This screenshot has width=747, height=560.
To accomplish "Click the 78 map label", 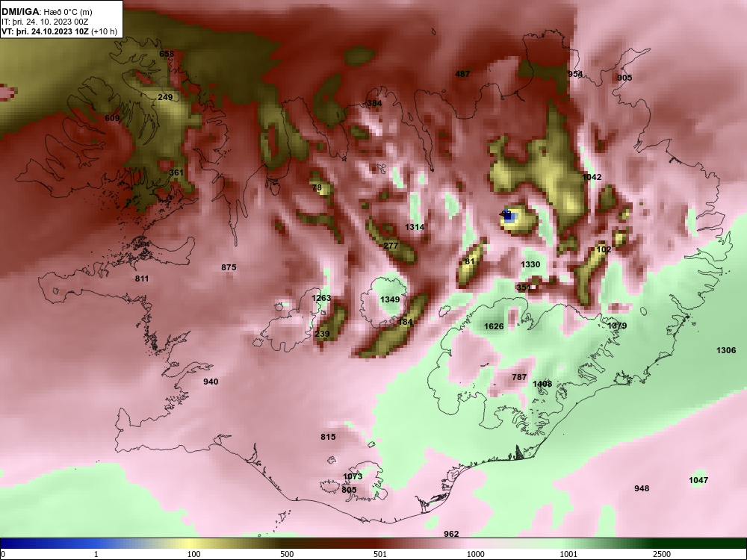I will (x=317, y=187).
